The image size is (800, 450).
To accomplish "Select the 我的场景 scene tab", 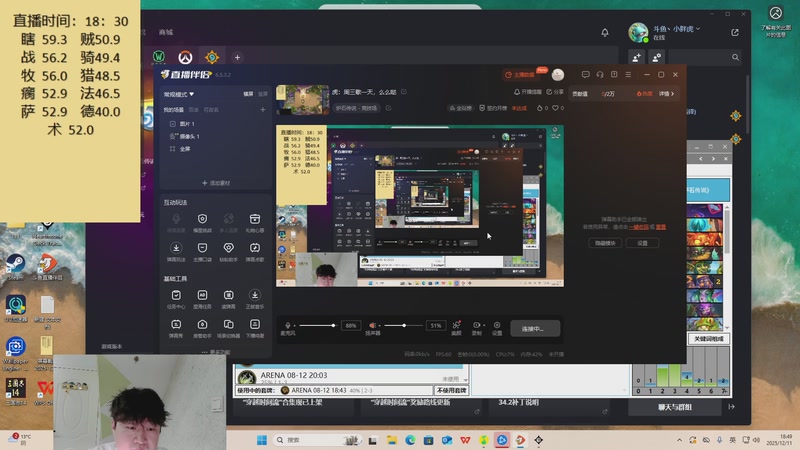I will [x=173, y=110].
